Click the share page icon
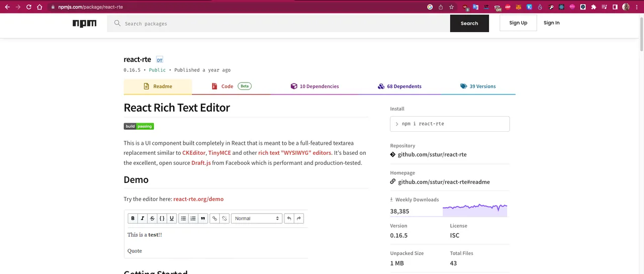Viewport: 644px width, 274px height. (441, 7)
